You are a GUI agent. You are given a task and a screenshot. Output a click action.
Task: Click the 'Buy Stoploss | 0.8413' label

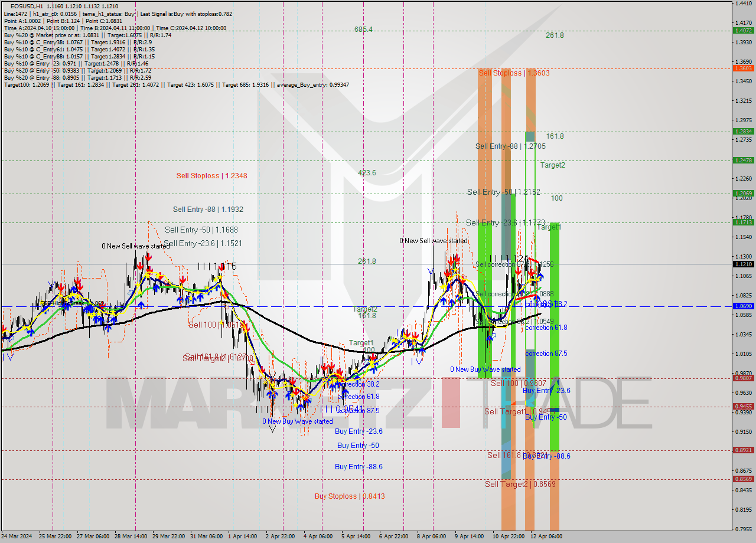[x=350, y=496]
